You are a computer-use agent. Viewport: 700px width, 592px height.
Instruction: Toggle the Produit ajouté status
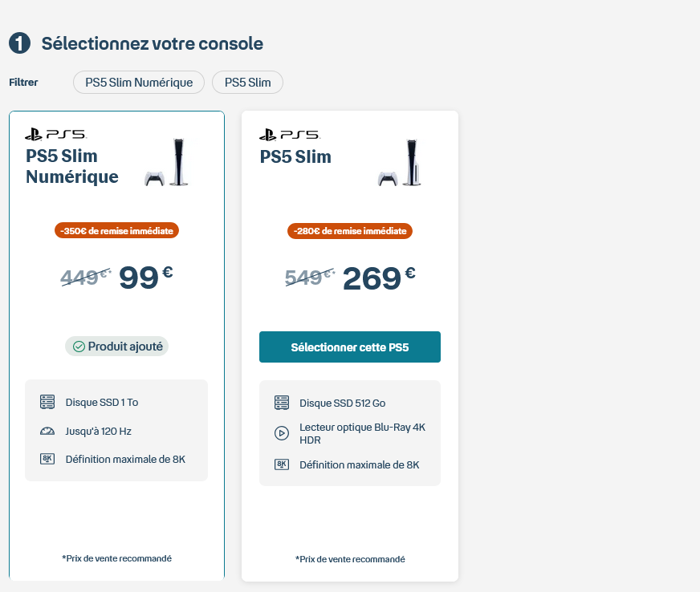tap(117, 347)
